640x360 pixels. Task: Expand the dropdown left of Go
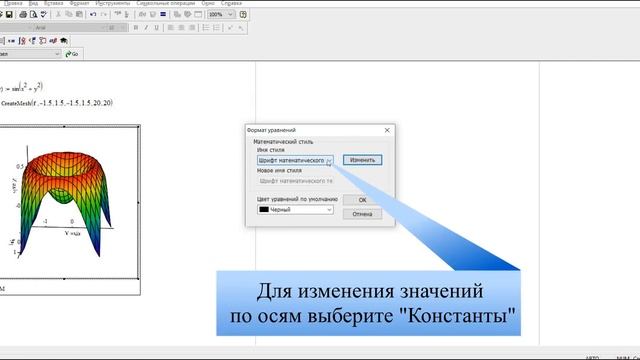coord(57,54)
